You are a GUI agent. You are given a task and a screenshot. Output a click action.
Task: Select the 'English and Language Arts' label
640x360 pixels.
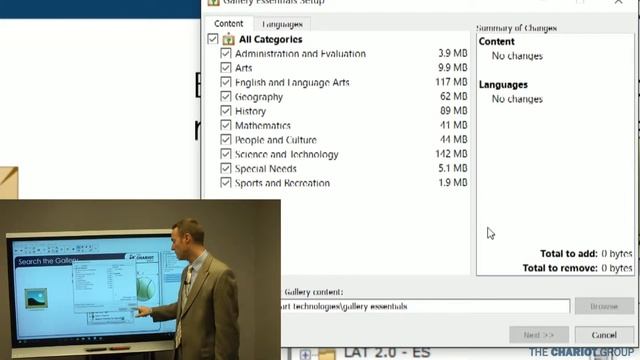(x=292, y=82)
